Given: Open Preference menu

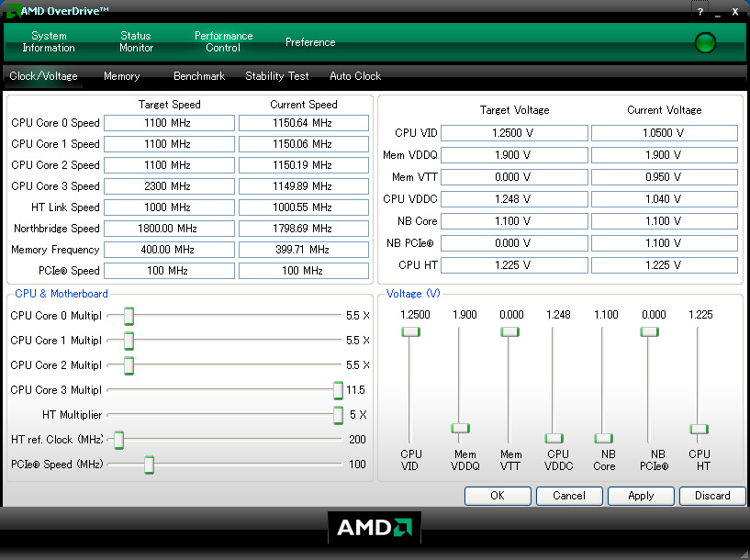Looking at the screenshot, I should (x=310, y=42).
